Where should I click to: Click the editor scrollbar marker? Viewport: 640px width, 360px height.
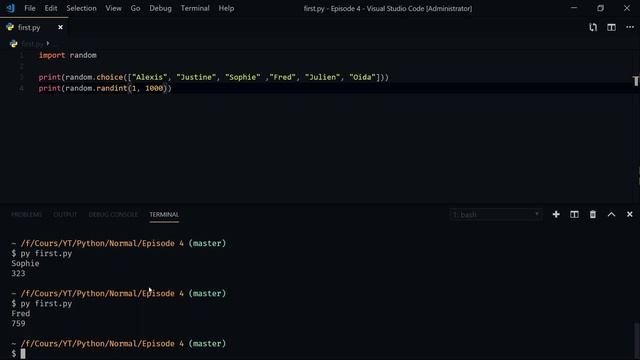pos(636,81)
